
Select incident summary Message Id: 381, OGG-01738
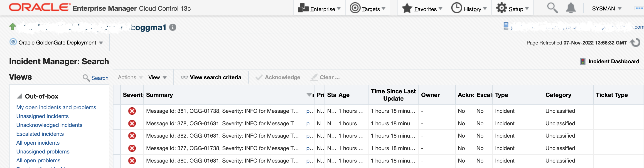click(x=222, y=111)
